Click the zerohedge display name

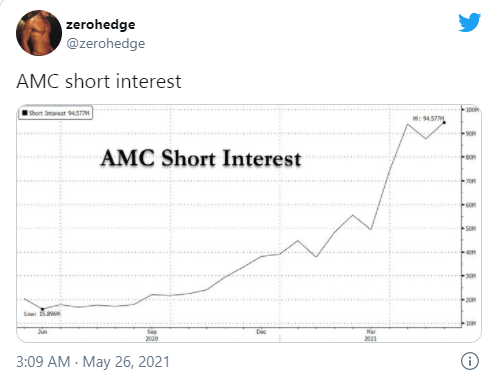tap(100, 25)
